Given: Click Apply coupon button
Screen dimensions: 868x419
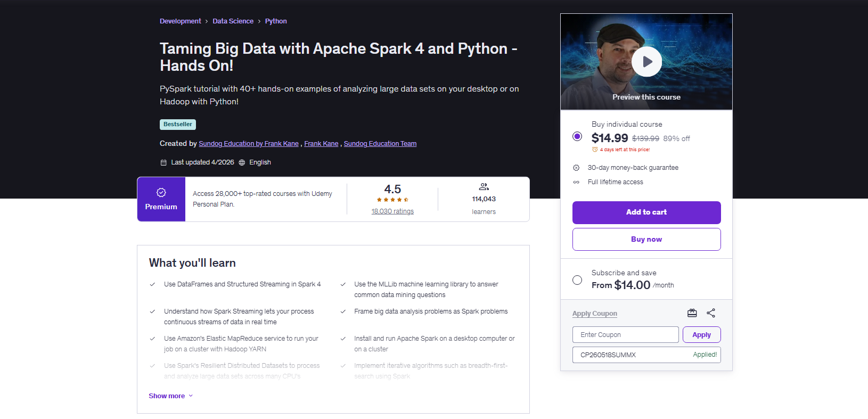Looking at the screenshot, I should pyautogui.click(x=702, y=335).
